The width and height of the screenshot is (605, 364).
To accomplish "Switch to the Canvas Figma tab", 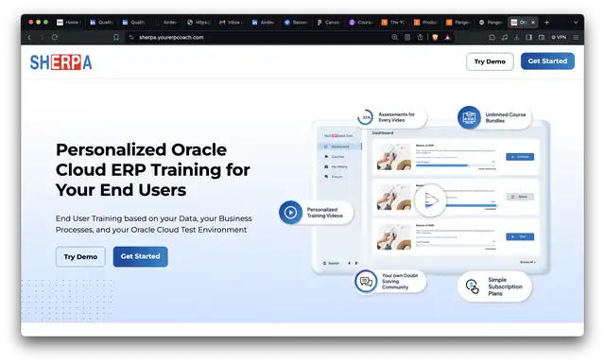I will (x=328, y=23).
